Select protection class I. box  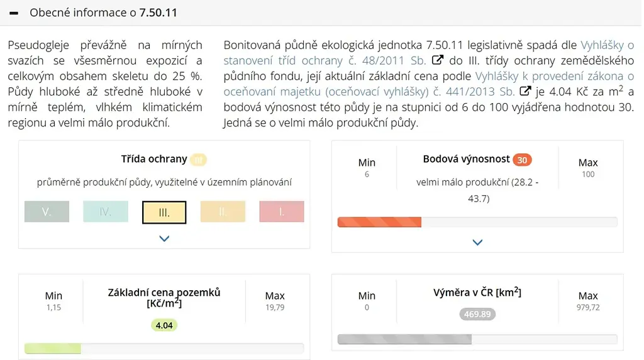282,212
